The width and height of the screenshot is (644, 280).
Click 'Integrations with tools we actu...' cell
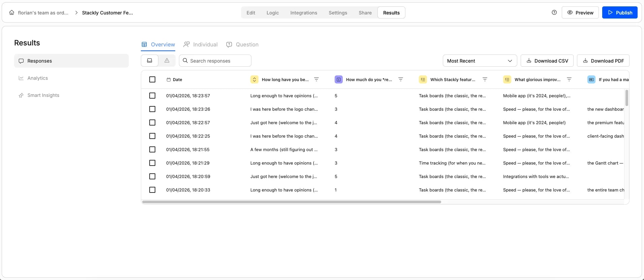536,176
